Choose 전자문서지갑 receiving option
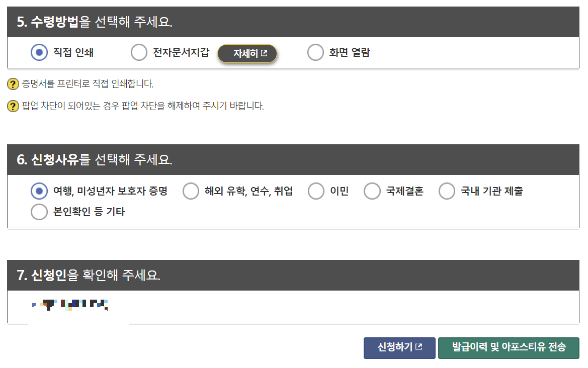Viewport: 588px width, 368px height. pos(139,52)
